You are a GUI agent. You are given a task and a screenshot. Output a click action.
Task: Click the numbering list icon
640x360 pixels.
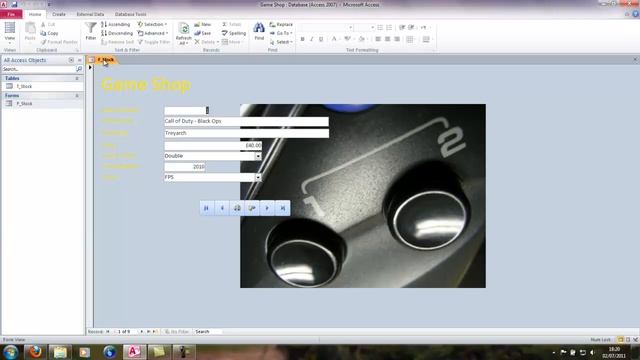click(389, 27)
